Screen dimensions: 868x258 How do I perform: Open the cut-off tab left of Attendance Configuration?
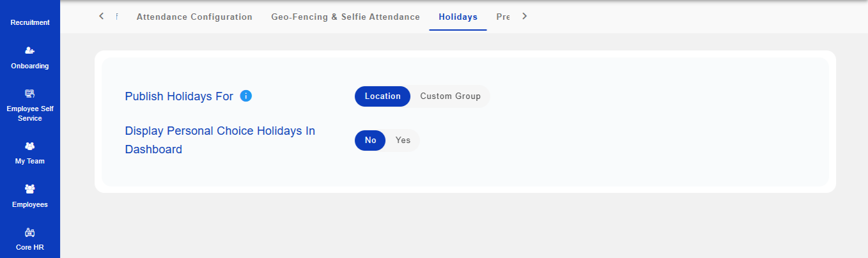117,17
